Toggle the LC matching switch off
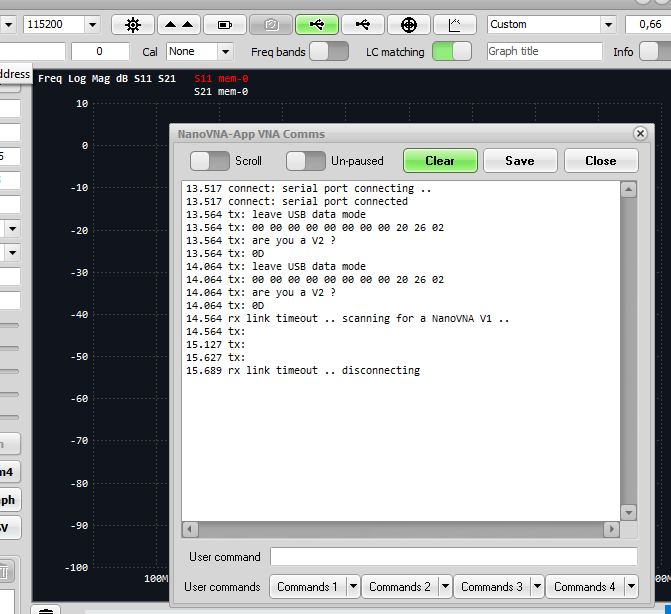671x614 pixels. pyautogui.click(x=452, y=52)
